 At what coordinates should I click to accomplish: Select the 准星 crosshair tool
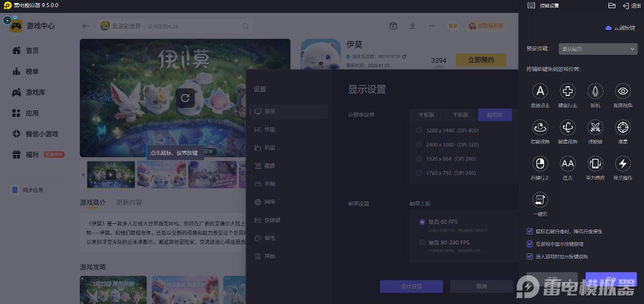[623, 127]
